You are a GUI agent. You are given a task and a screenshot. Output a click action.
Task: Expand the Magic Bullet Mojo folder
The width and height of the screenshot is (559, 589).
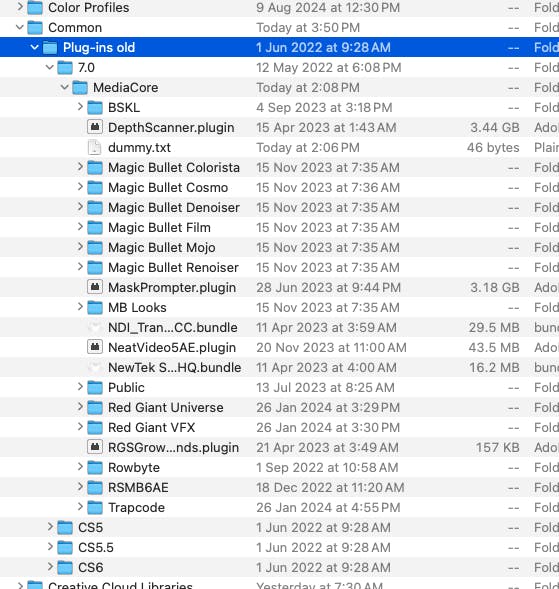[80, 247]
